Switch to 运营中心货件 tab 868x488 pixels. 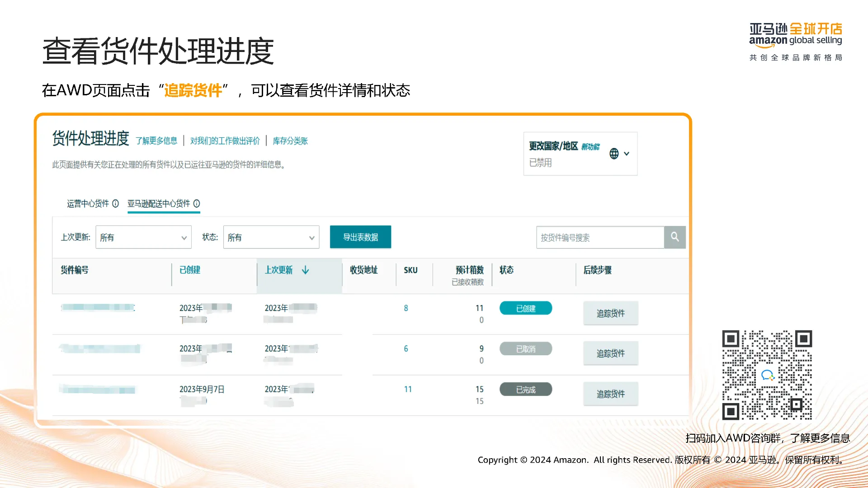pyautogui.click(x=88, y=204)
